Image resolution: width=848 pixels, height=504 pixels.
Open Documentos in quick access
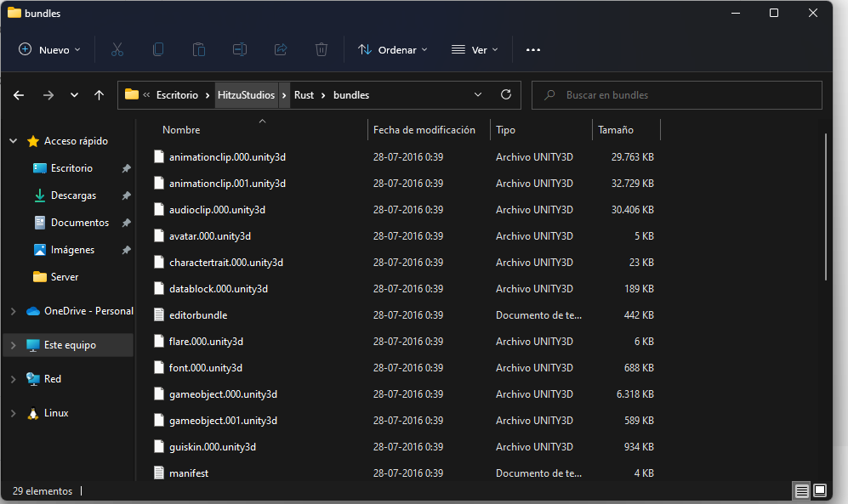(79, 223)
